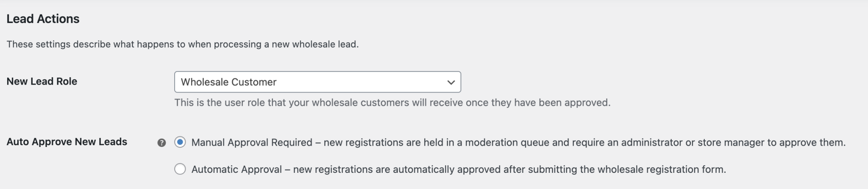Viewport: 868px width, 189px height.
Task: Click the help question mark icon
Action: tap(161, 143)
